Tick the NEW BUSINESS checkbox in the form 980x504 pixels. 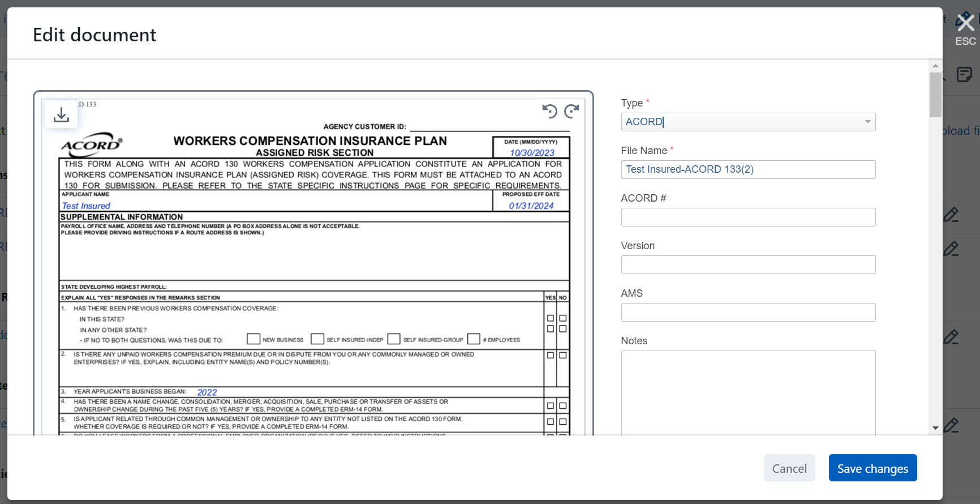[253, 339]
